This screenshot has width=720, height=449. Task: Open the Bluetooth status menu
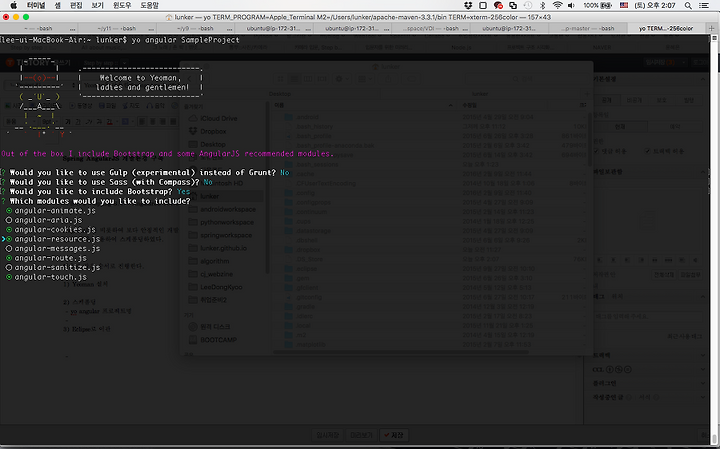(542, 6)
